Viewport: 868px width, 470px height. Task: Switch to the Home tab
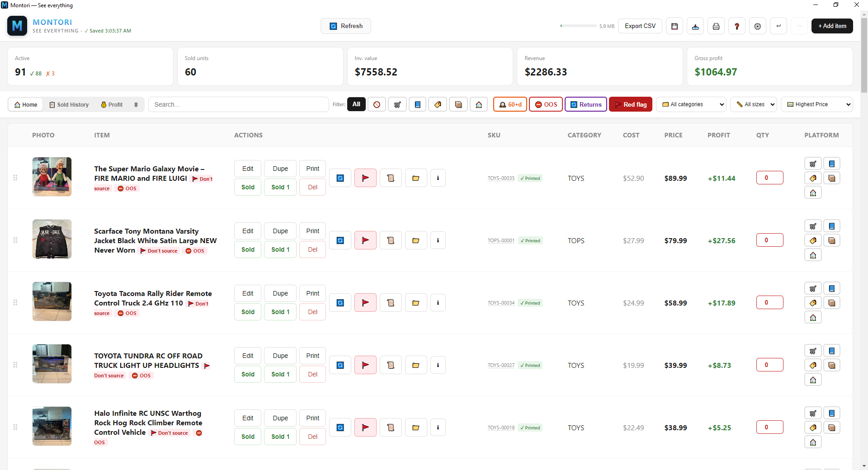pos(26,104)
